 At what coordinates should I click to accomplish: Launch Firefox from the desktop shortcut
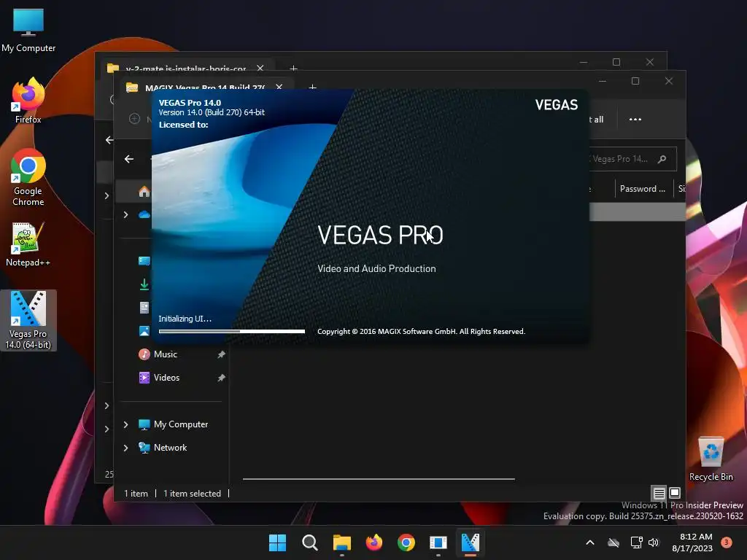coord(28,101)
